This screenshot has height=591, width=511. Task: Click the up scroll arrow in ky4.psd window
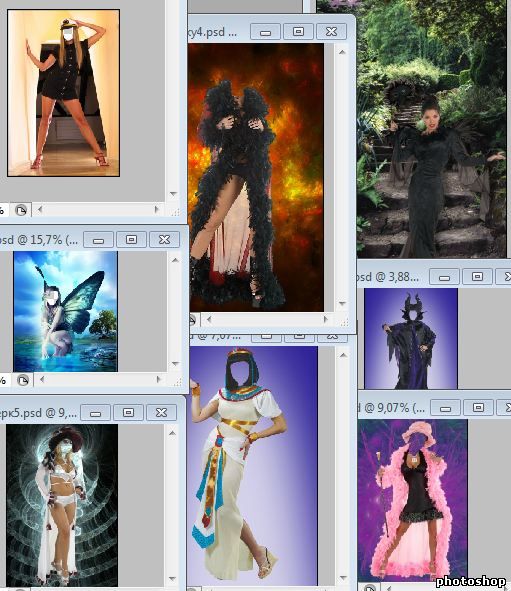pyautogui.click(x=342, y=52)
